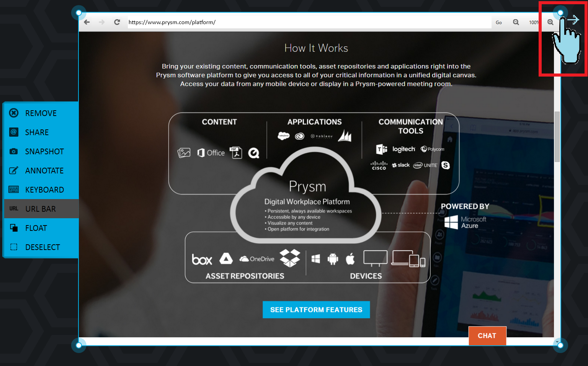This screenshot has height=366, width=588.
Task: Click the Dropbox logo icon
Action: (290, 258)
